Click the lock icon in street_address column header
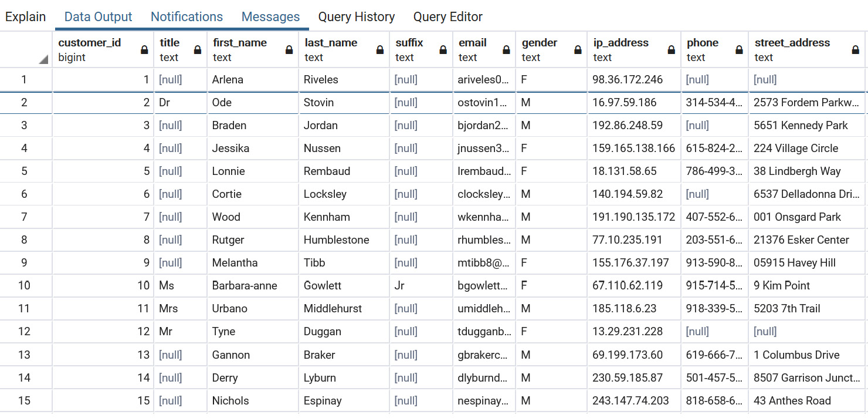868x418 pixels. tap(856, 50)
